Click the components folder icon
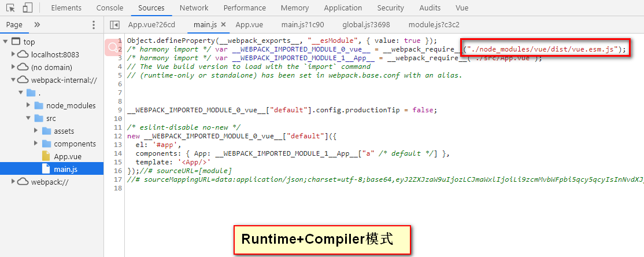This screenshot has width=644, height=257. click(46, 144)
